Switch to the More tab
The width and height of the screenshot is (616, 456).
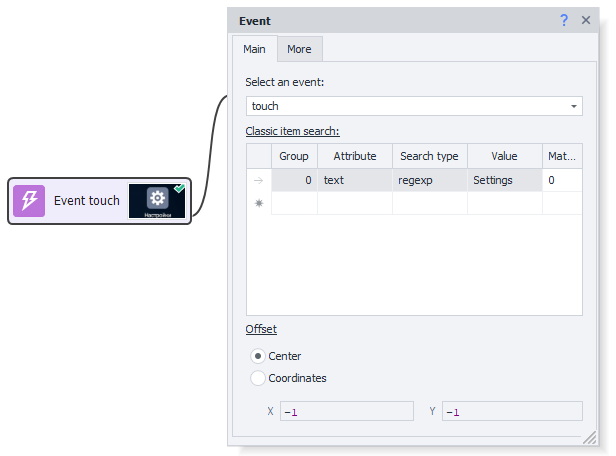(x=299, y=49)
